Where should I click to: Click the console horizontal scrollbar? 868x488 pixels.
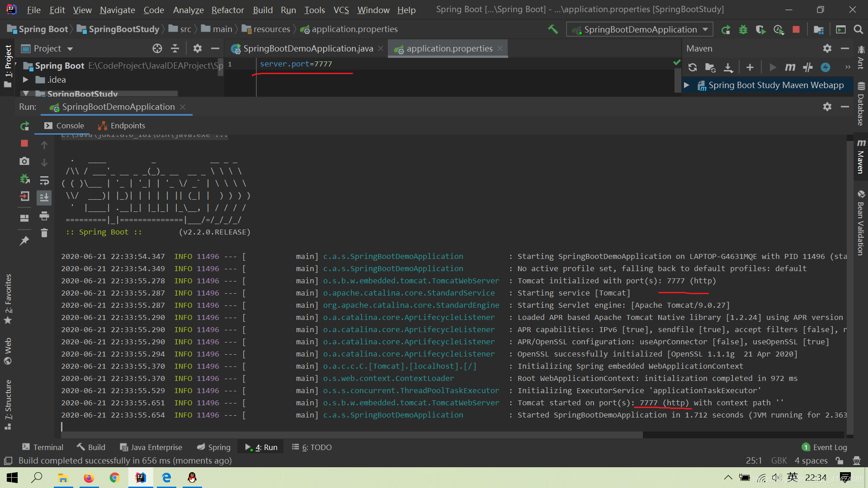click(x=352, y=435)
